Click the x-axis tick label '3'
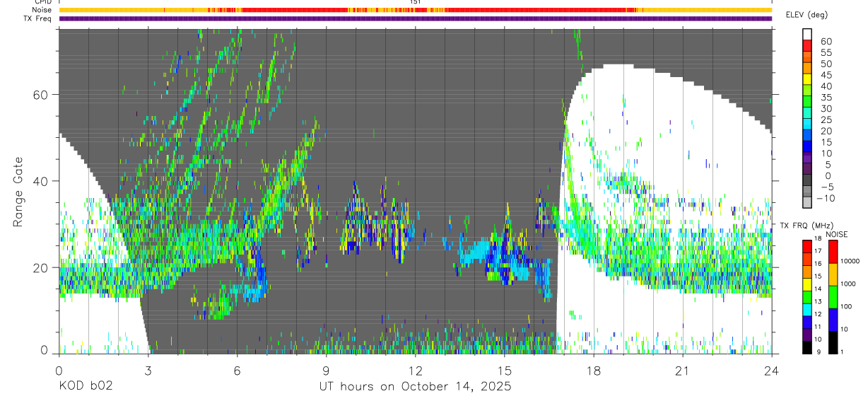868x401 pixels. [148, 371]
